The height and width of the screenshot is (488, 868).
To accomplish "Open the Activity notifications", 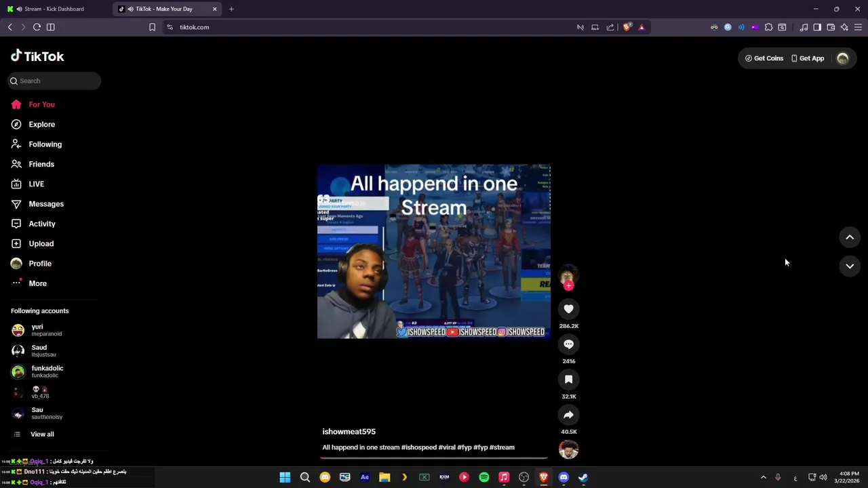I will [x=33, y=224].
